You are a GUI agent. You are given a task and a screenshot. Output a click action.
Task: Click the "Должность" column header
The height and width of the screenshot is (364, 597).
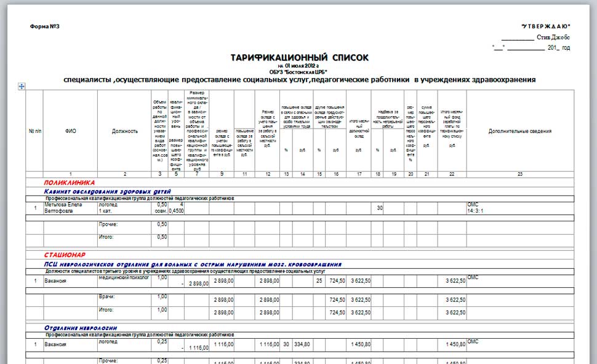click(124, 131)
